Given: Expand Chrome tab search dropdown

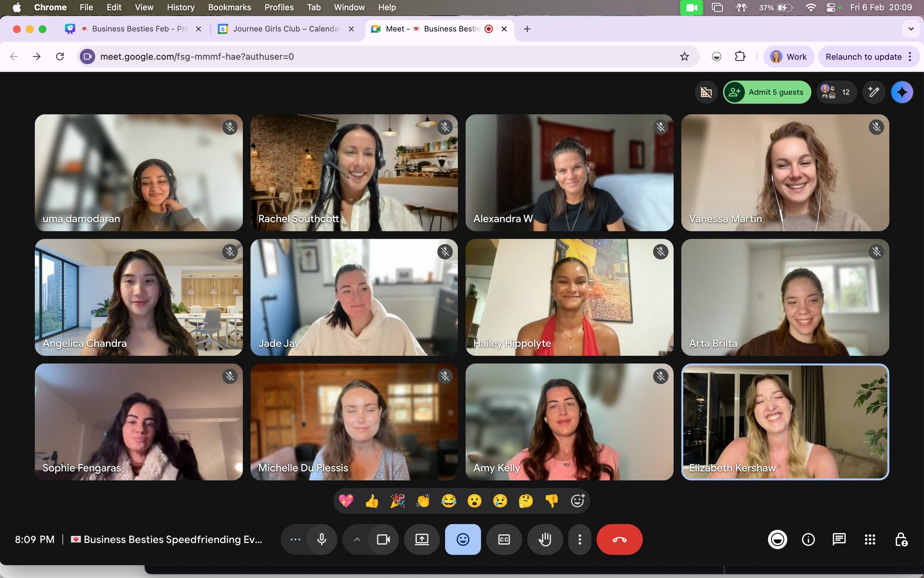Looking at the screenshot, I should (911, 29).
